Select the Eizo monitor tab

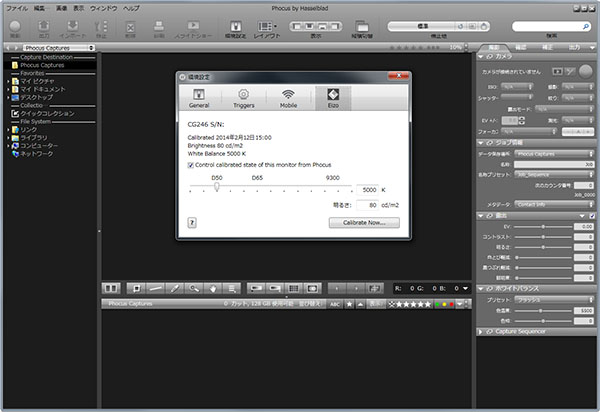[x=332, y=97]
